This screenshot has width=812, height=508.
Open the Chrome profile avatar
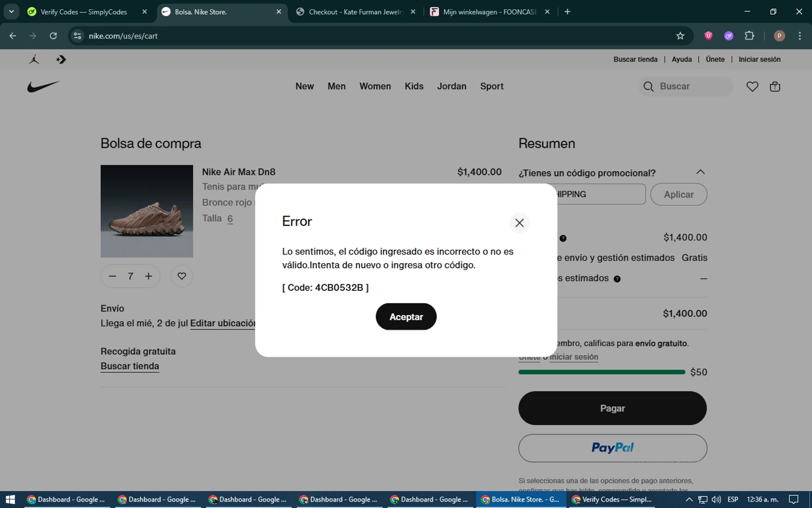click(780, 36)
